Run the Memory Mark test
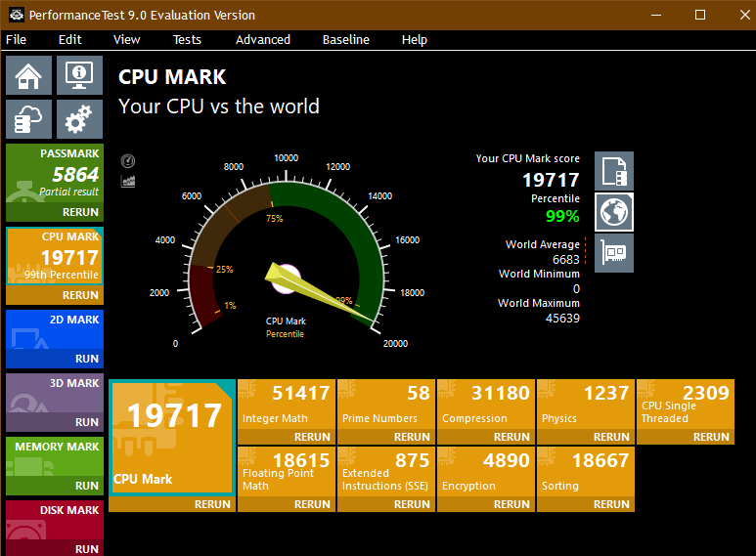This screenshot has width=756, height=556. (x=55, y=486)
